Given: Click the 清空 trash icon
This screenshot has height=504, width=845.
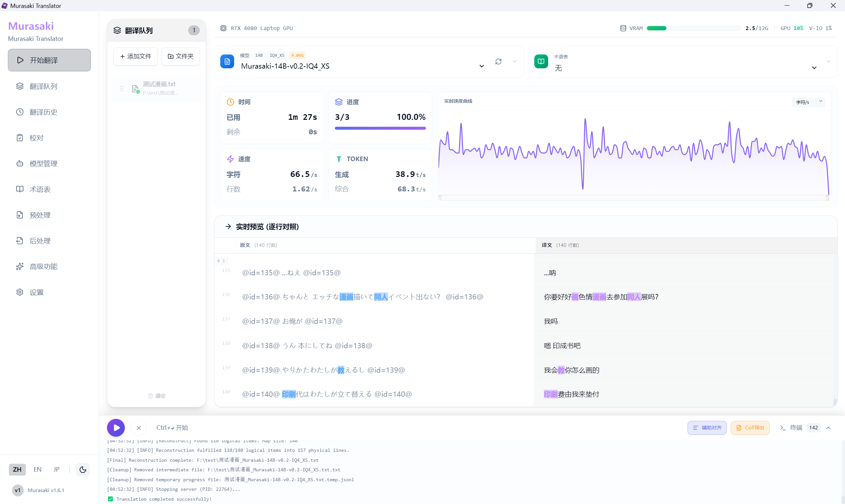Looking at the screenshot, I should (x=151, y=396).
